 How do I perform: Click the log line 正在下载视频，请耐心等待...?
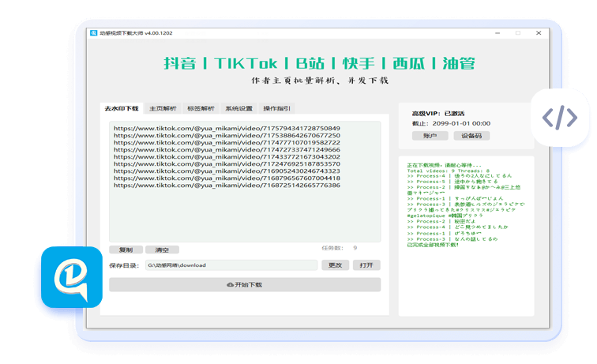pyautogui.click(x=444, y=165)
